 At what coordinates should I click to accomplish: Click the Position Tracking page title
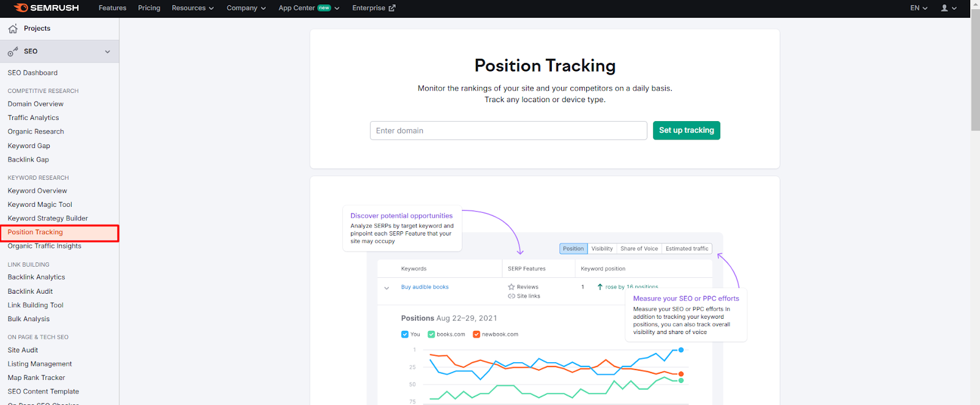pyautogui.click(x=545, y=65)
